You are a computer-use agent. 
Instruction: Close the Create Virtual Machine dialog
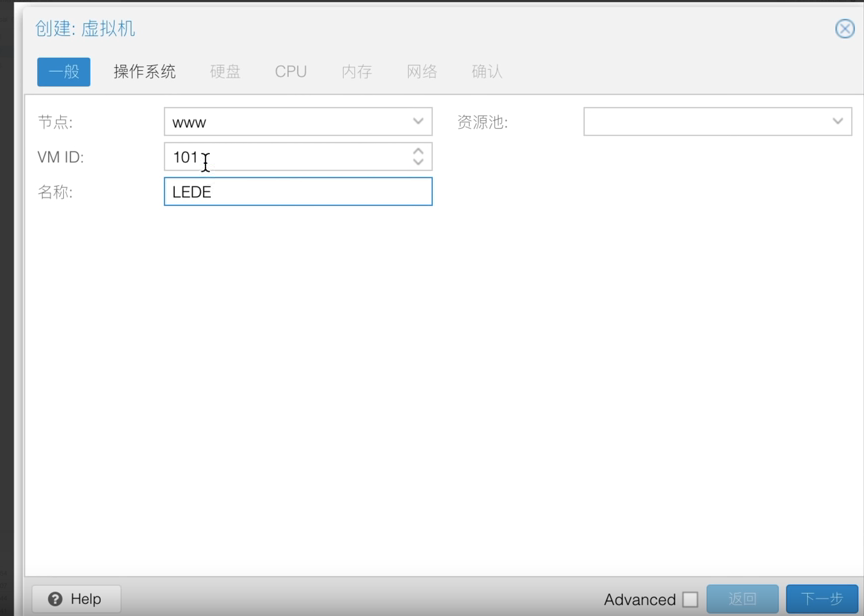click(x=845, y=29)
